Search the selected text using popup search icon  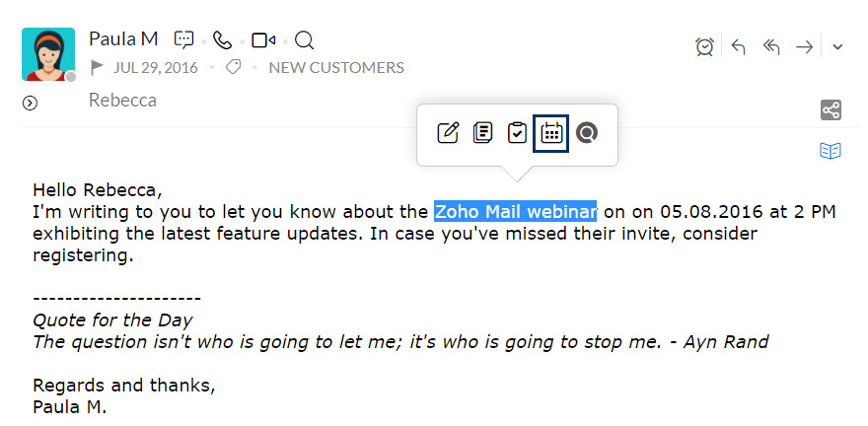[x=587, y=132]
